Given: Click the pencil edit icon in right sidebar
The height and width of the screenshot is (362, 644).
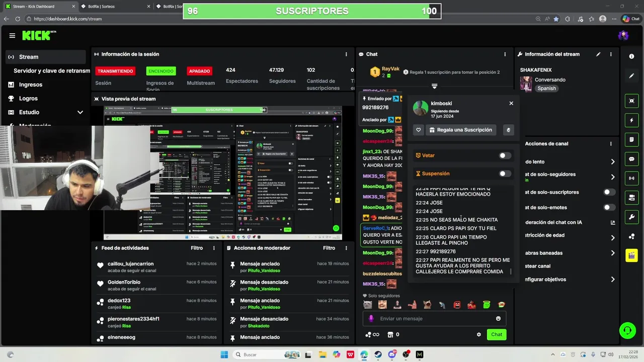Looking at the screenshot, I should tap(631, 76).
